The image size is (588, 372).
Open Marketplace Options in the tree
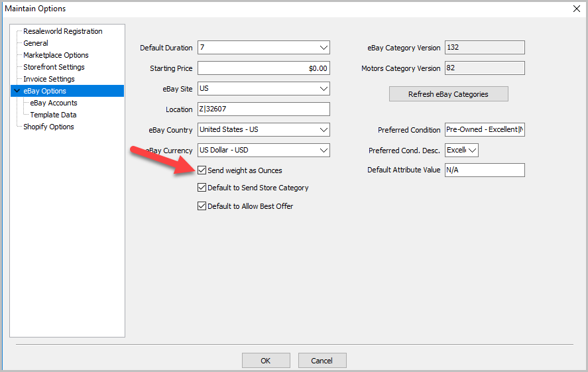pos(56,55)
